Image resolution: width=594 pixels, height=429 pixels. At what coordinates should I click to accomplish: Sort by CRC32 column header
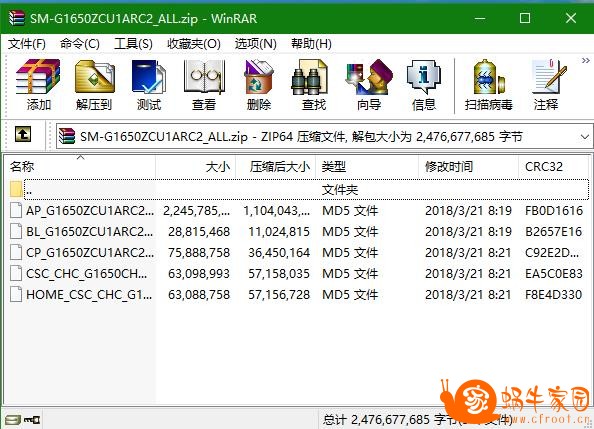tap(553, 166)
